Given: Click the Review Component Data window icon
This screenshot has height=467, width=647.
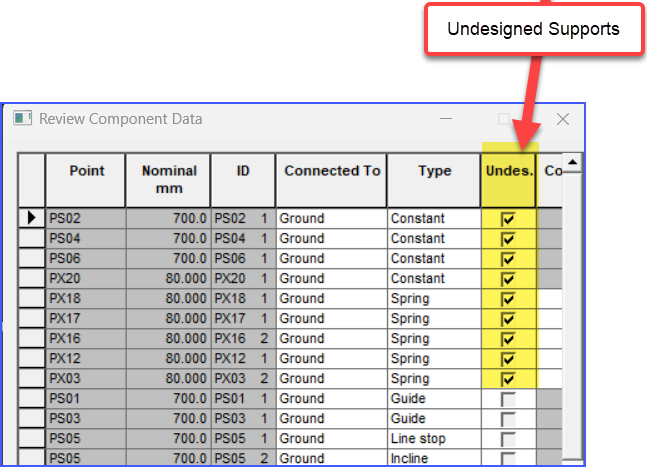Looking at the screenshot, I should tap(22, 118).
